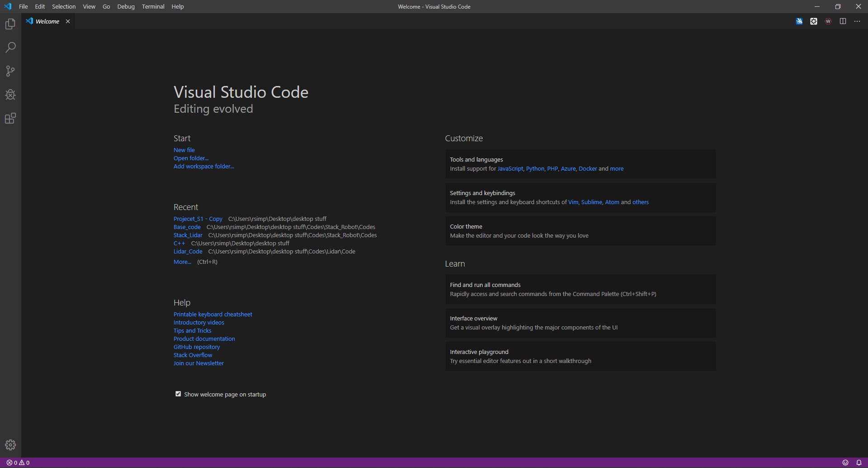Image resolution: width=868 pixels, height=468 pixels.
Task: Open the Interactive playground card
Action: click(580, 356)
